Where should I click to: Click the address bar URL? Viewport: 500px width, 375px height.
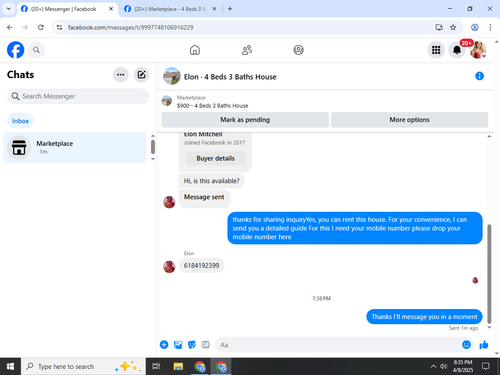pos(130,28)
